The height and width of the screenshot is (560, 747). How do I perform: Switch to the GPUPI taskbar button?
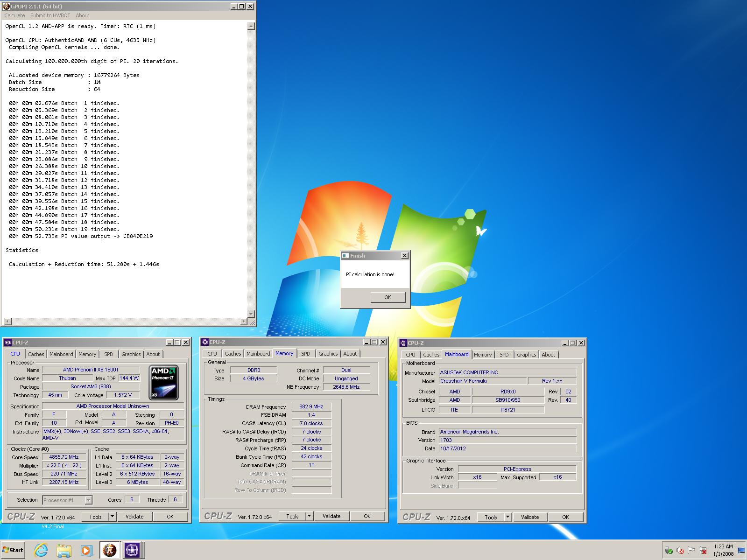[110, 551]
